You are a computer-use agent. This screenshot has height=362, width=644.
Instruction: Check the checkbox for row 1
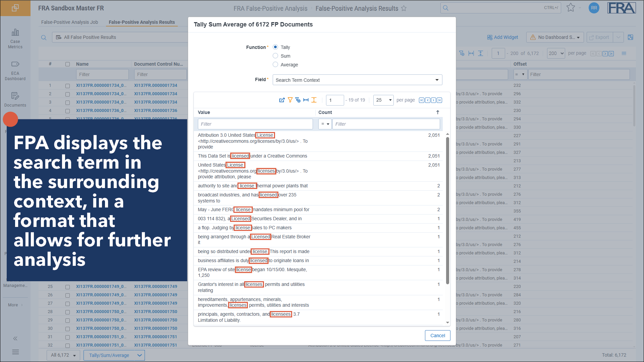point(67,86)
